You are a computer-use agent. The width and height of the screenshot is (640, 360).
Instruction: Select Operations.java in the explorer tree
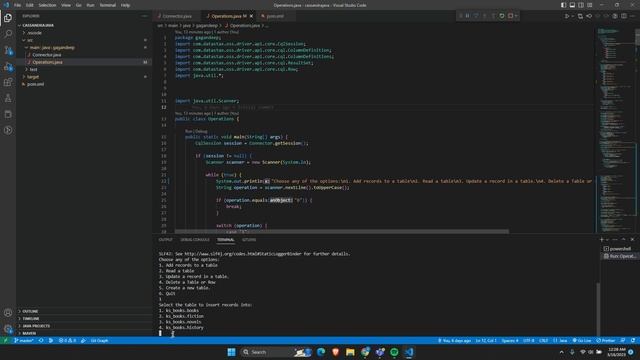[84, 62]
